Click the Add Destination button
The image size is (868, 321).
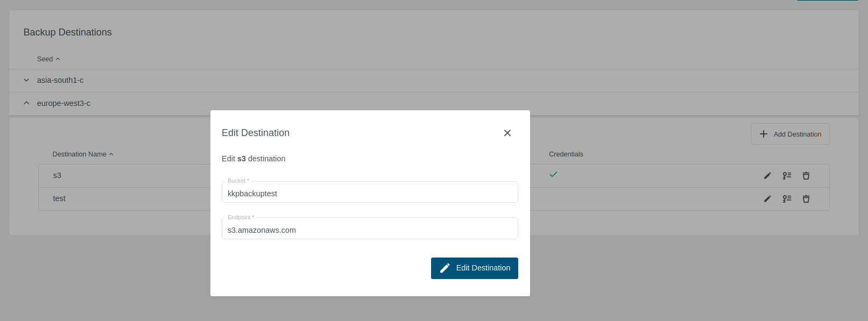(790, 134)
